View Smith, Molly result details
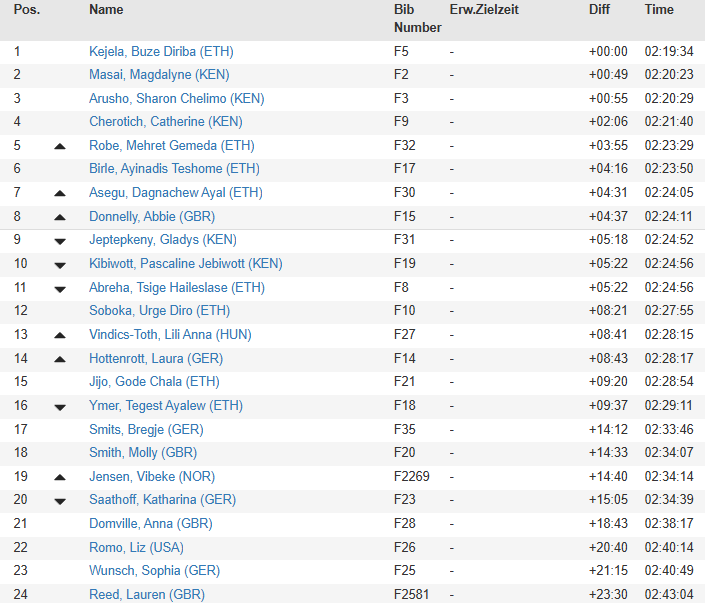705x603 pixels. tap(143, 452)
